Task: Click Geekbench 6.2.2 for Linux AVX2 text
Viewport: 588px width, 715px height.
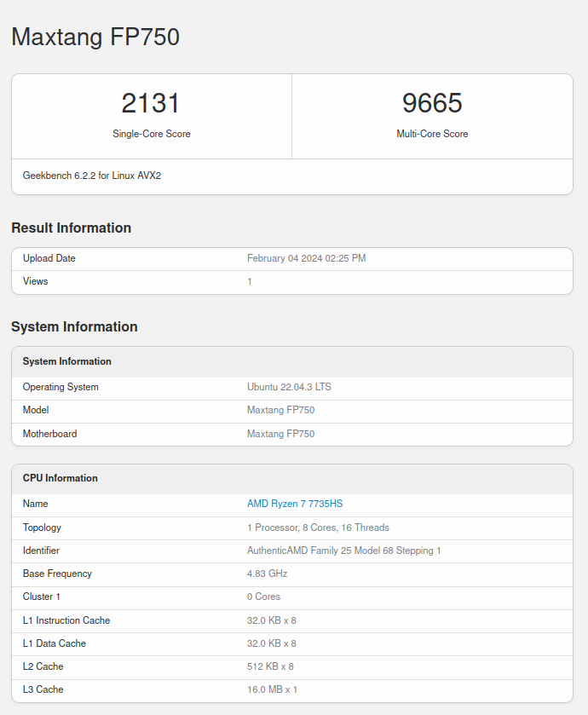Action: (x=92, y=176)
